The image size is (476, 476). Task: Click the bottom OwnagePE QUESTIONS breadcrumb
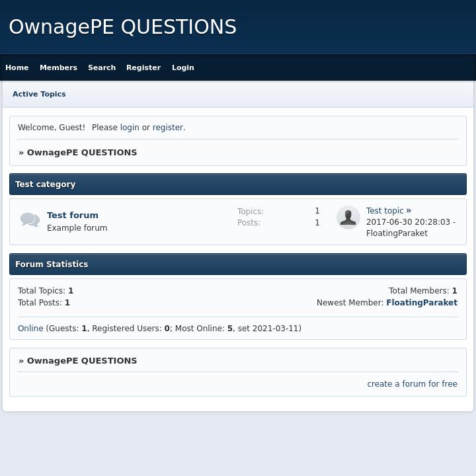(x=82, y=360)
